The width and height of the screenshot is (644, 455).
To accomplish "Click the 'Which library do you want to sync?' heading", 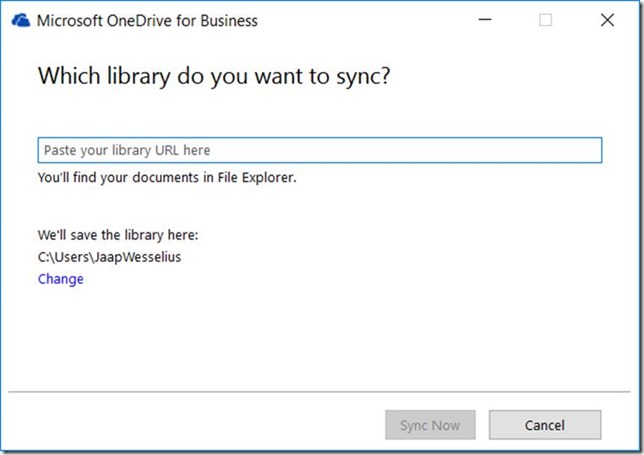I will click(213, 77).
